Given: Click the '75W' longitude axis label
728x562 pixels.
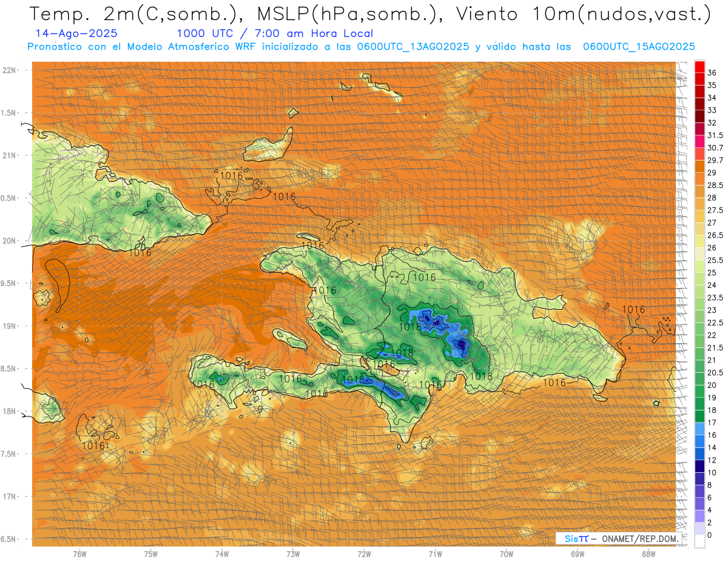Looking at the screenshot, I should pyautogui.click(x=150, y=554).
